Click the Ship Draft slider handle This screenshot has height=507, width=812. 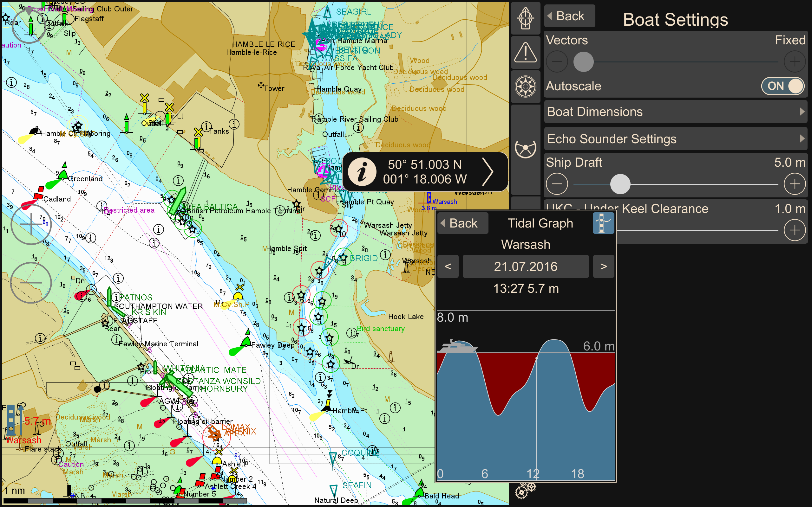pyautogui.click(x=620, y=184)
